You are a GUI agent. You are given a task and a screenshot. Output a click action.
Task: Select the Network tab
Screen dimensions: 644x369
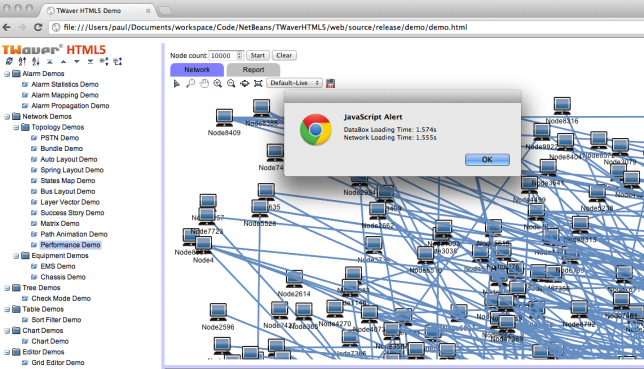pyautogui.click(x=197, y=70)
